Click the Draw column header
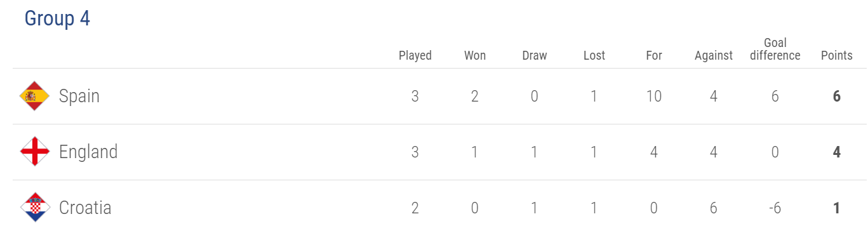The width and height of the screenshot is (868, 240). pos(535,56)
